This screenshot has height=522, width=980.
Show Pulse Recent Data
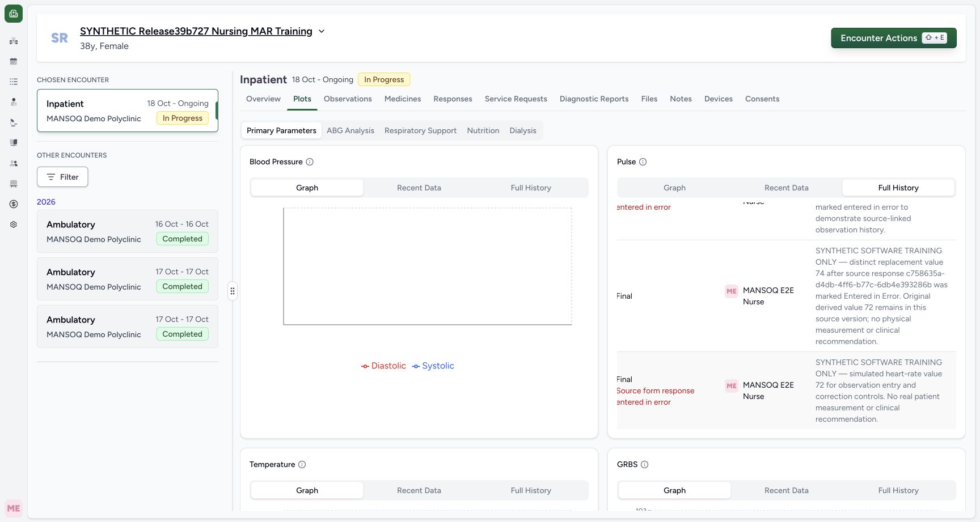coord(787,188)
